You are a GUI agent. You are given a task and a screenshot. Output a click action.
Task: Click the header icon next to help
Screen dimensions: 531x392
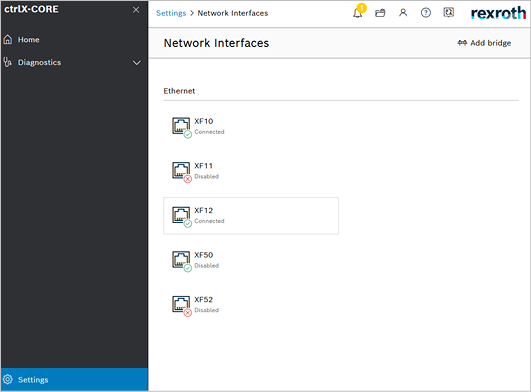tap(448, 13)
